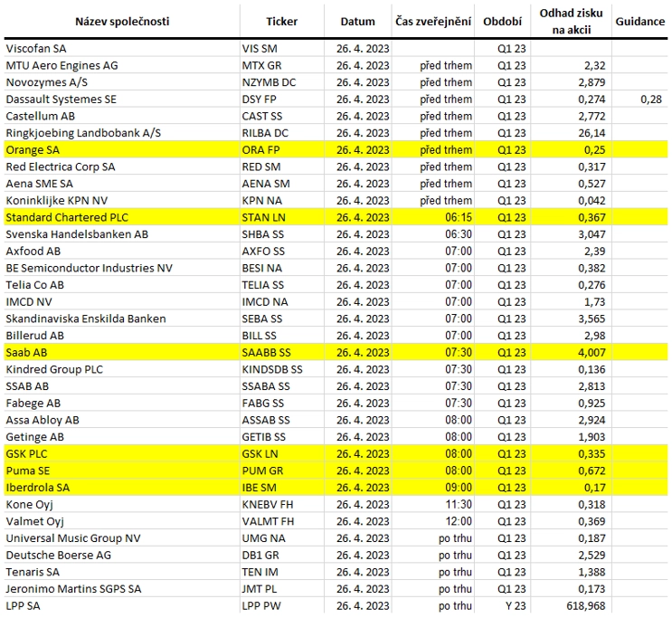Click Iberdrola SA release time 09:00
This screenshot has width=672, height=618.
pyautogui.click(x=459, y=488)
